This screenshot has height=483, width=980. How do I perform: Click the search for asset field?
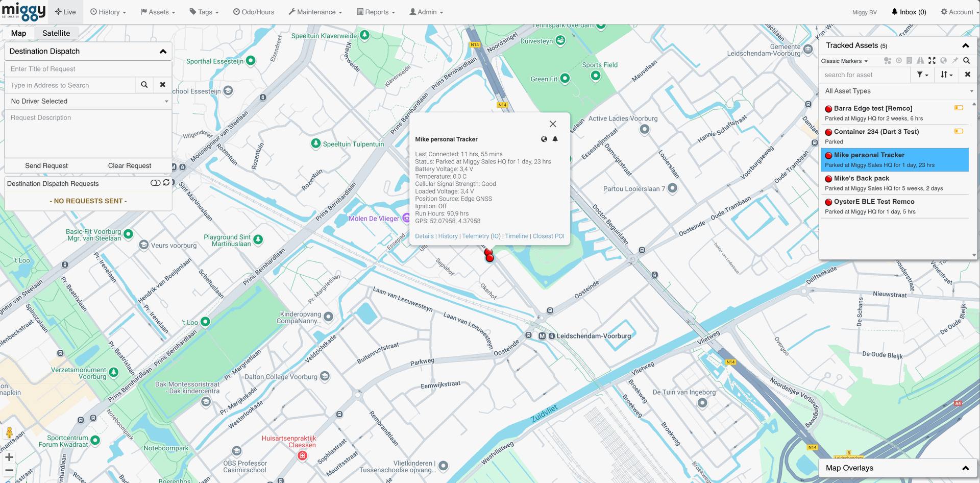tap(865, 75)
